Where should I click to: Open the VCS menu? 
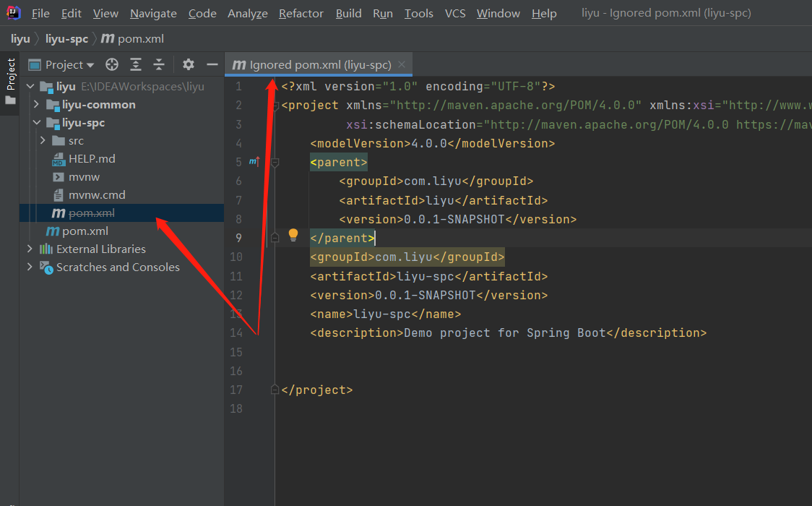point(455,14)
